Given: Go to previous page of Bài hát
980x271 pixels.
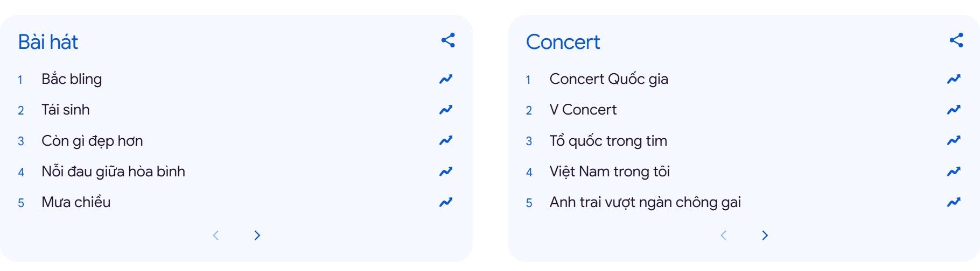Looking at the screenshot, I should [216, 236].
